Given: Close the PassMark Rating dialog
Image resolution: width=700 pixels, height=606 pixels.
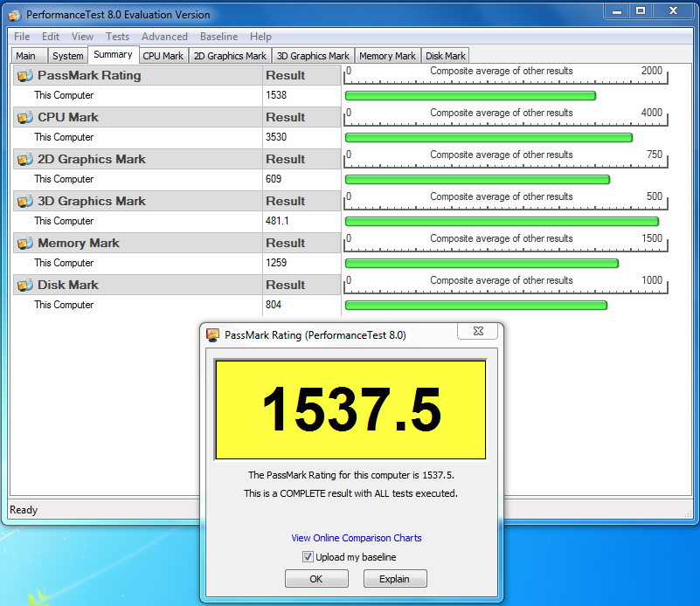Looking at the screenshot, I should point(478,331).
